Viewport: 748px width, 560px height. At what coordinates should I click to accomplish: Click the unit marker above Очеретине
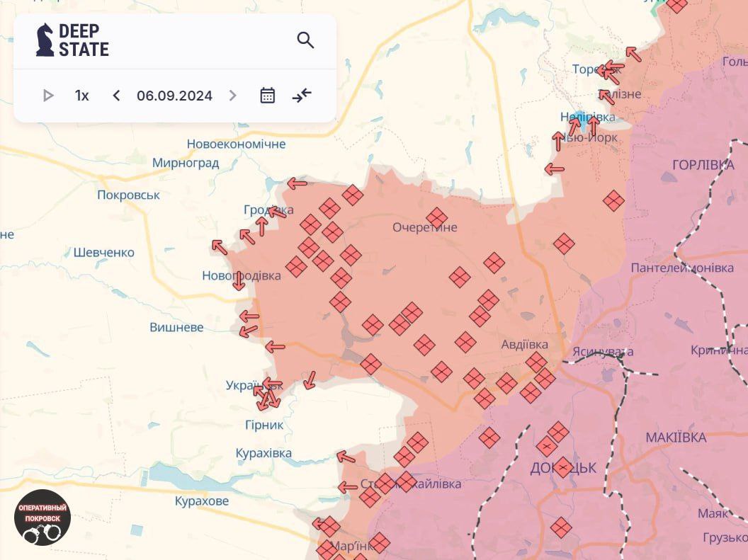click(436, 217)
